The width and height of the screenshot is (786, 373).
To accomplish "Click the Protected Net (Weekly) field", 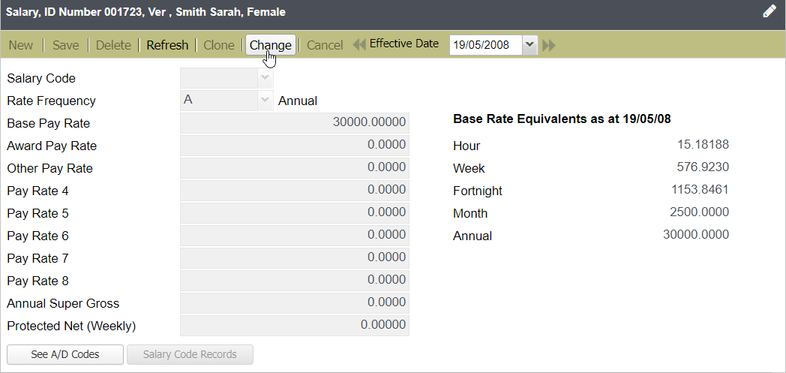I will pyautogui.click(x=295, y=325).
